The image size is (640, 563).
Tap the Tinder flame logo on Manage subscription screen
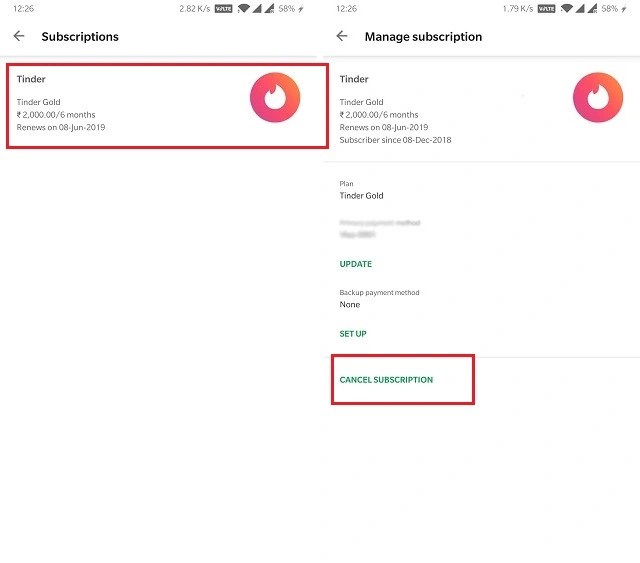coord(598,98)
